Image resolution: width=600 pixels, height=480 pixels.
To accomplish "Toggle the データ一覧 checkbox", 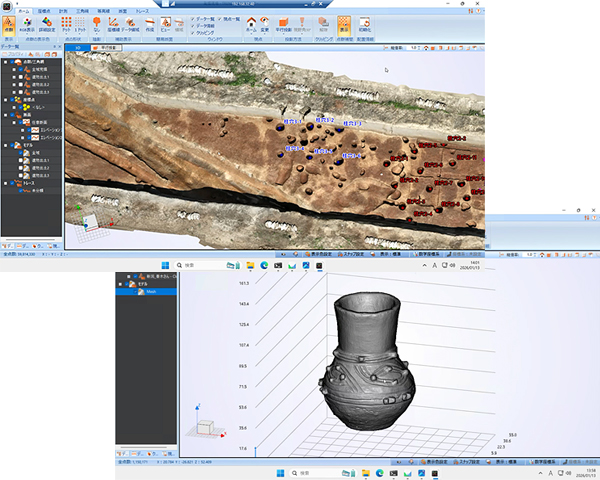I will pyautogui.click(x=192, y=17).
